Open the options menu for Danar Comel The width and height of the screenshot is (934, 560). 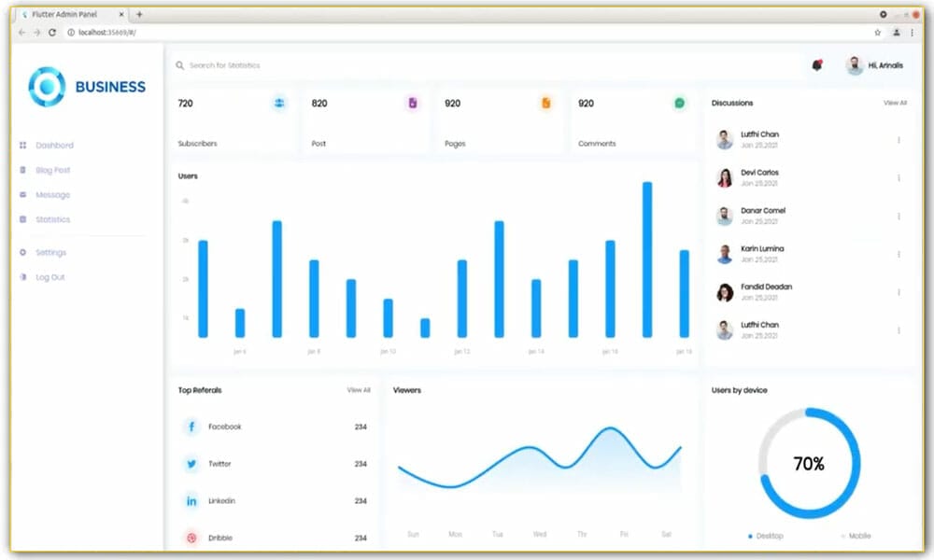tap(898, 215)
